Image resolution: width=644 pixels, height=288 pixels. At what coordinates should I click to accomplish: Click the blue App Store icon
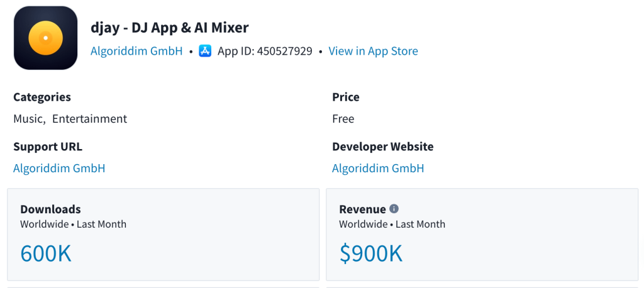click(205, 51)
